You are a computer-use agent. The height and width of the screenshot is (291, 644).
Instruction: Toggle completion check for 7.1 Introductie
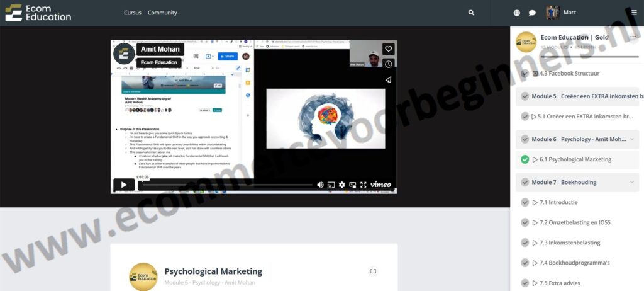[525, 203]
